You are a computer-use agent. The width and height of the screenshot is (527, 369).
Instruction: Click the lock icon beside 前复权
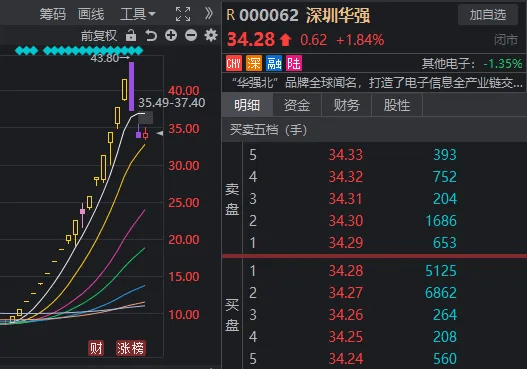point(131,35)
